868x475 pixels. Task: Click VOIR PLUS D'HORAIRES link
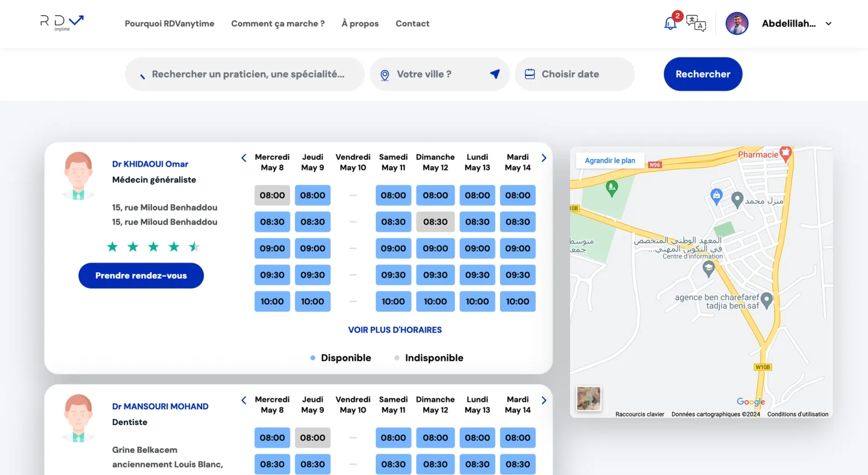click(395, 330)
